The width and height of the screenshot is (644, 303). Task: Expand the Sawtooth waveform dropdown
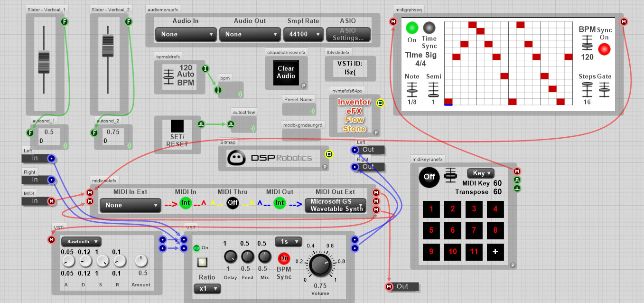[x=81, y=241]
